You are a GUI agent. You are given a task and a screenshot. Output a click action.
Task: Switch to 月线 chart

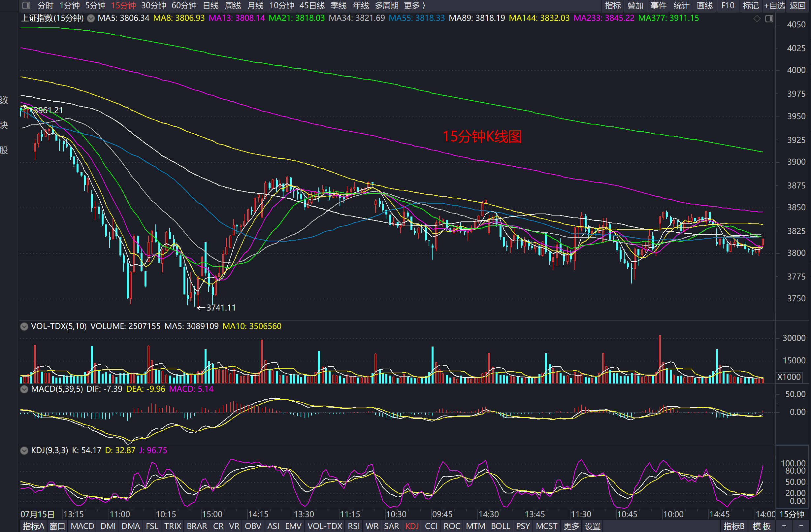click(x=255, y=6)
